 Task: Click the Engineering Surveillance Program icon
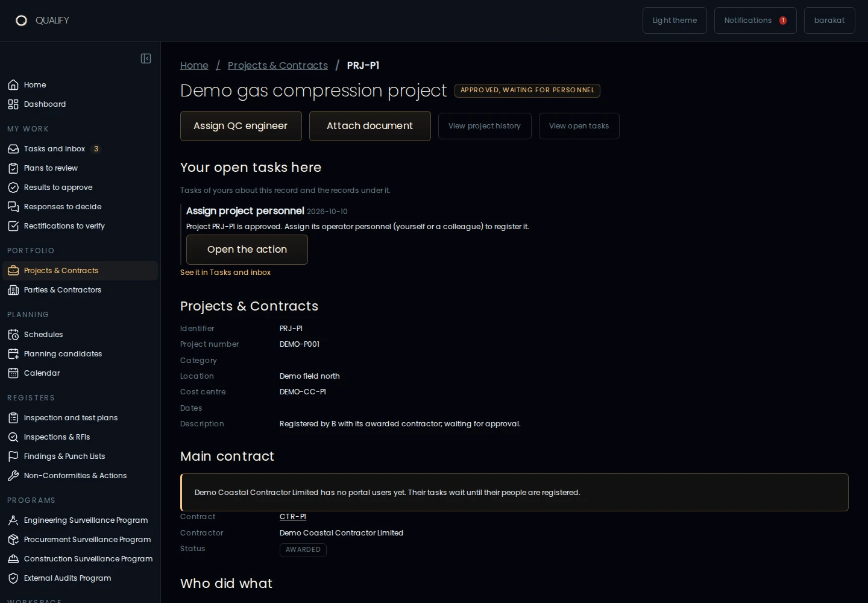click(x=13, y=520)
